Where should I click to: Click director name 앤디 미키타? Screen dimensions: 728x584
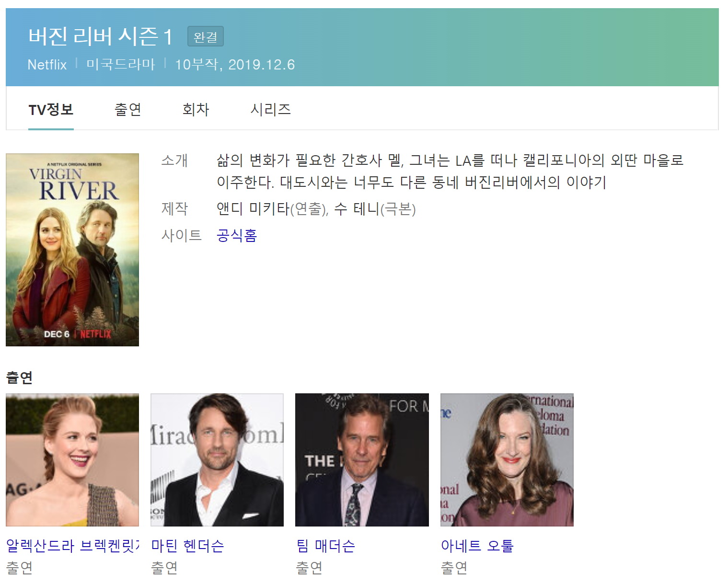pyautogui.click(x=254, y=209)
